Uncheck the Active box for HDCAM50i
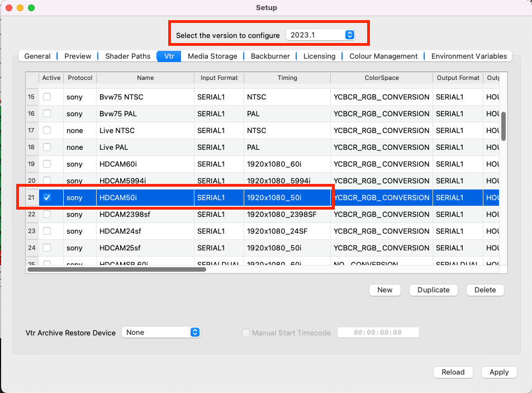This screenshot has height=393, width=532. [x=47, y=197]
